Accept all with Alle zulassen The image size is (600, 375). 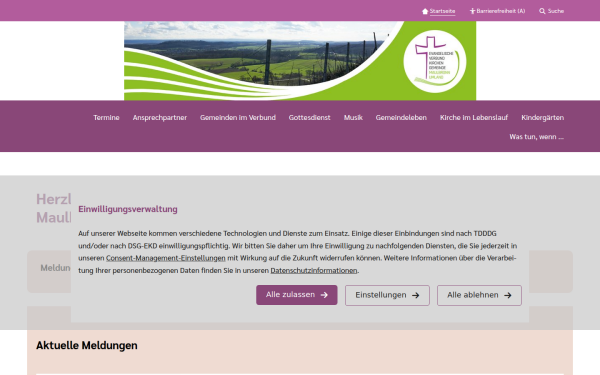tap(297, 295)
